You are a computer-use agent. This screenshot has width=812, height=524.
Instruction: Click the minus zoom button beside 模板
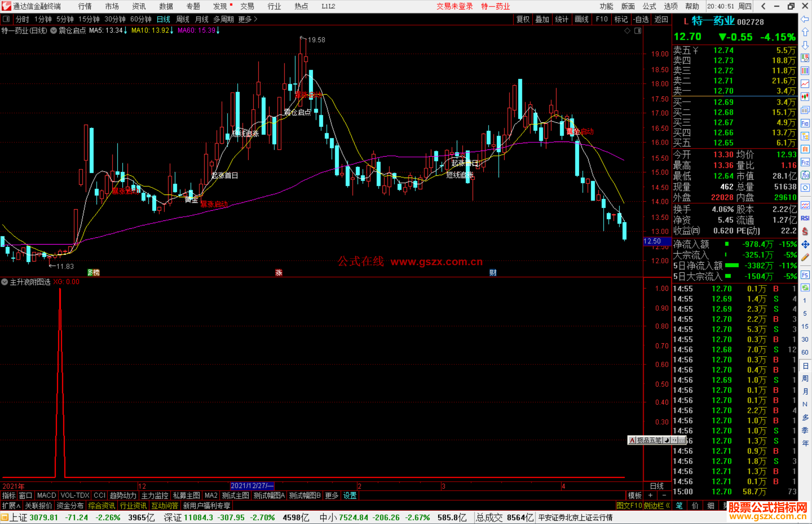pyautogui.click(x=664, y=495)
